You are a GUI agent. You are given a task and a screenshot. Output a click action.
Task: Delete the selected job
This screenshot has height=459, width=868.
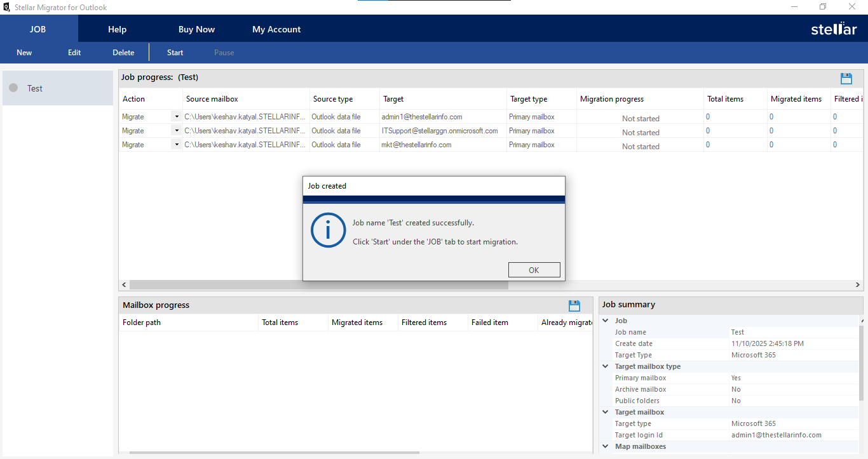tap(123, 52)
